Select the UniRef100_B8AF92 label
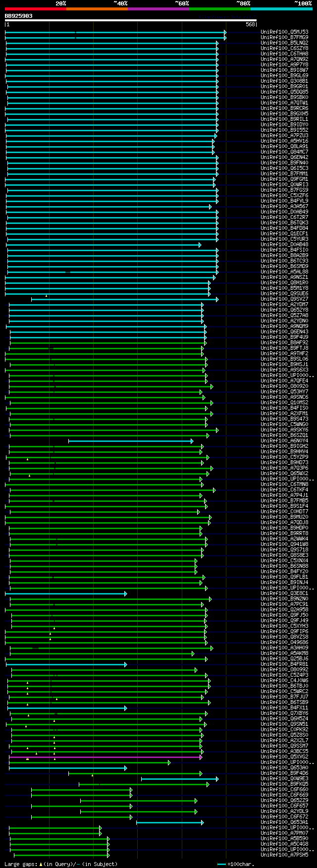 click(x=284, y=343)
